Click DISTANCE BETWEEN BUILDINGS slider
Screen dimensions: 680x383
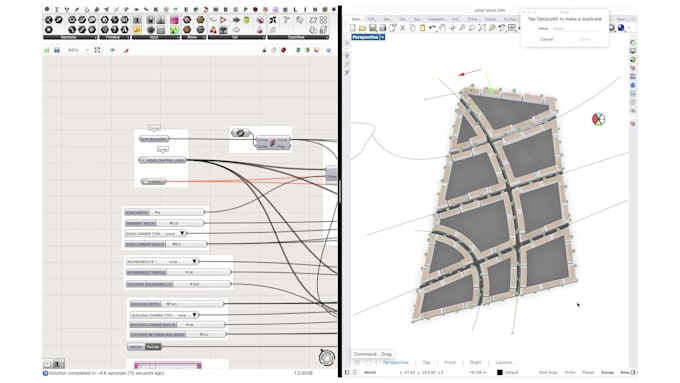click(178, 334)
